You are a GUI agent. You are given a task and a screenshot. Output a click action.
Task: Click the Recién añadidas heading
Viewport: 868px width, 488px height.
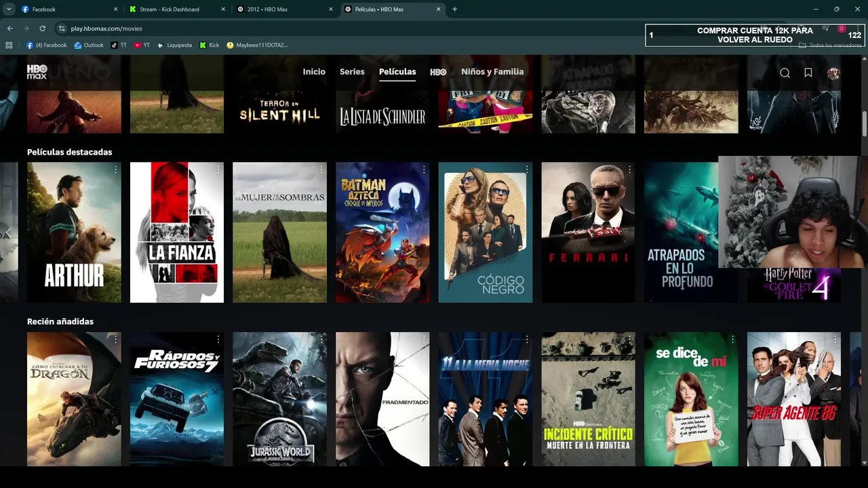pos(60,321)
